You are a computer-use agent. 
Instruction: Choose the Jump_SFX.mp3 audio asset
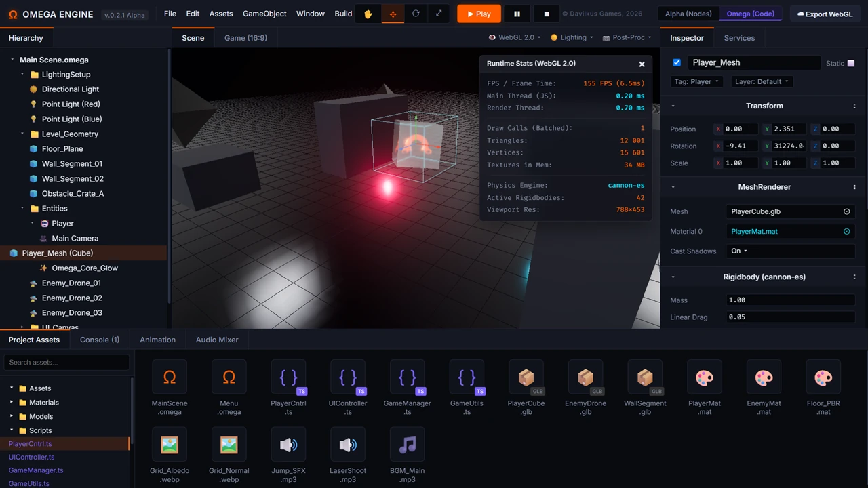tap(288, 445)
